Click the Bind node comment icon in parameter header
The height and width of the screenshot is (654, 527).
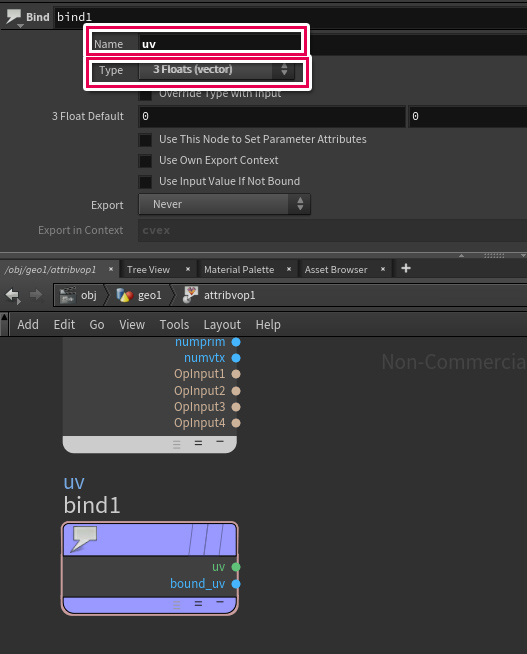[13, 18]
